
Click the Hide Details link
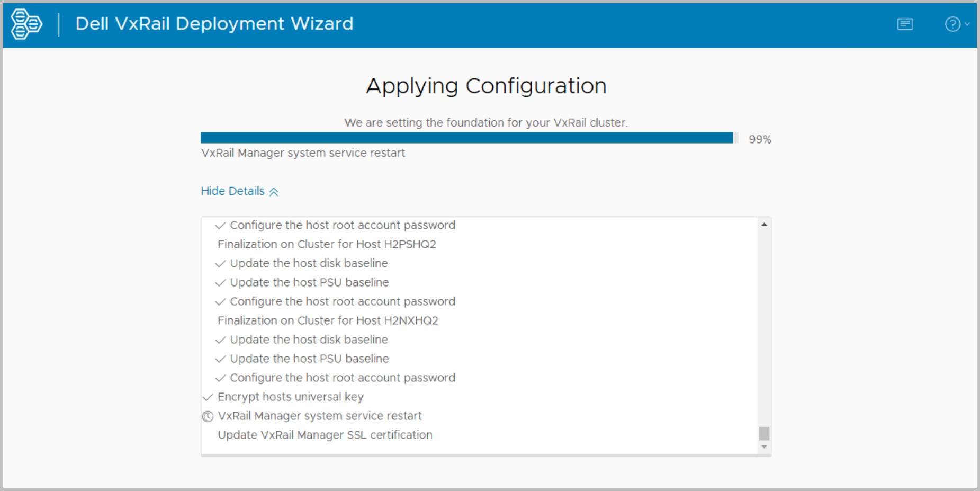[x=233, y=191]
